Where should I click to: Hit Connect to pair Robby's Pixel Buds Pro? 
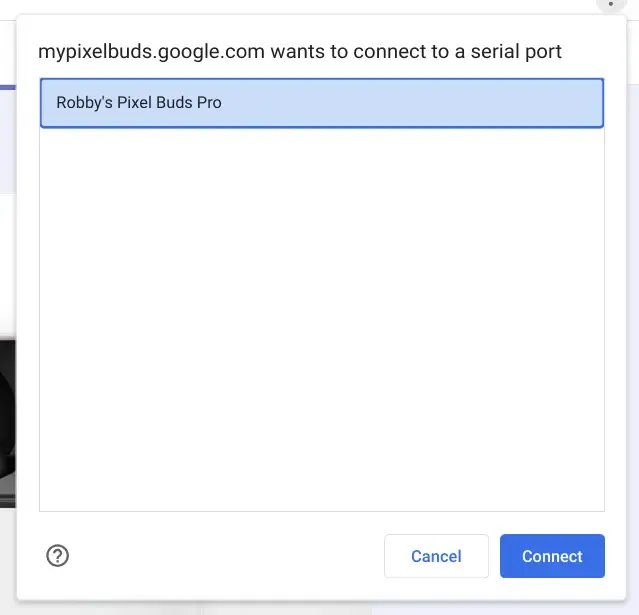552,556
